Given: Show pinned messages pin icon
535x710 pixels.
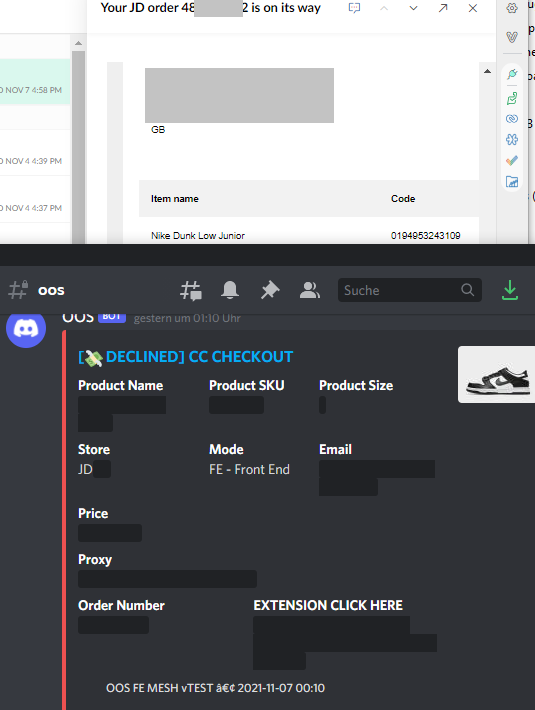Looking at the screenshot, I should pyautogui.click(x=270, y=290).
